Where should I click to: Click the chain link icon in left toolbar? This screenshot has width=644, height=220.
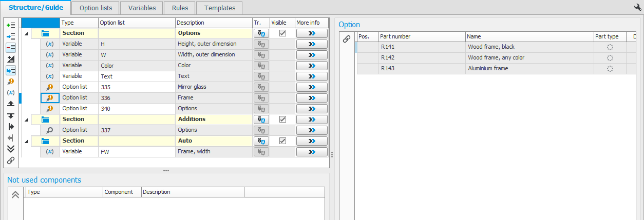click(10, 161)
